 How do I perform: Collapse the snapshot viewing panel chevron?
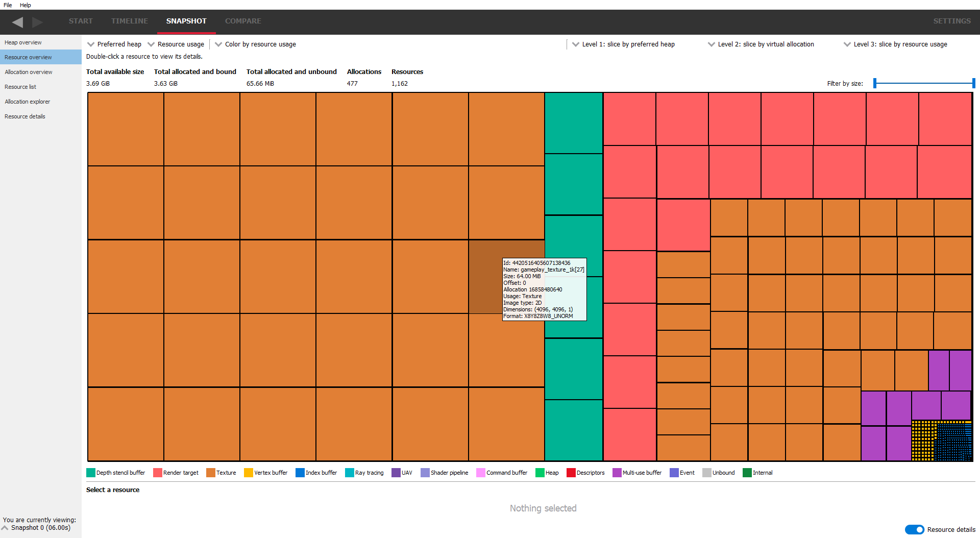[5, 528]
